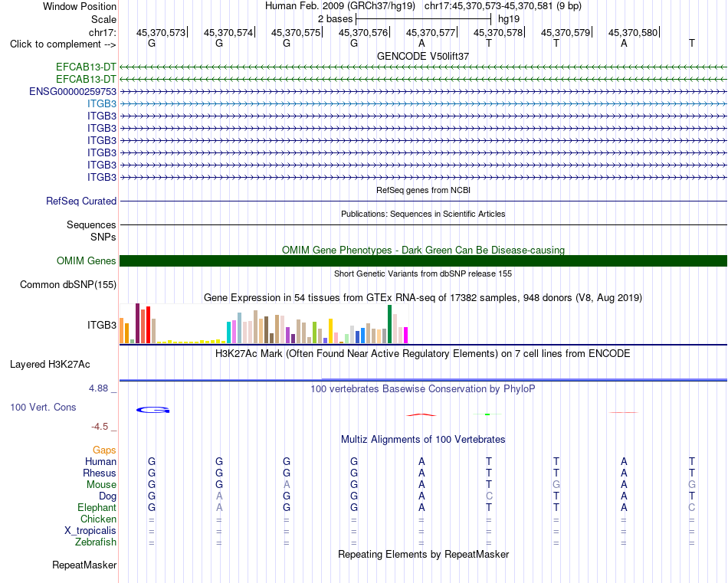The height and width of the screenshot is (583, 728).
Task: Click the light blue ITGB3 transcript label
Action: point(102,103)
